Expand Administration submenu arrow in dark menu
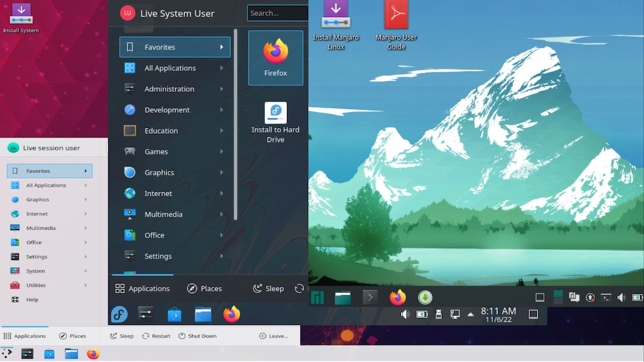The width and height of the screenshot is (644, 362). point(221,89)
